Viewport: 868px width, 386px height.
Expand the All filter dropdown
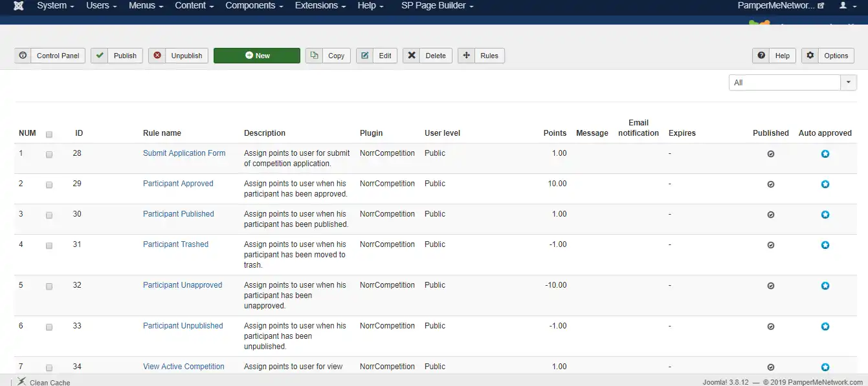pos(848,83)
